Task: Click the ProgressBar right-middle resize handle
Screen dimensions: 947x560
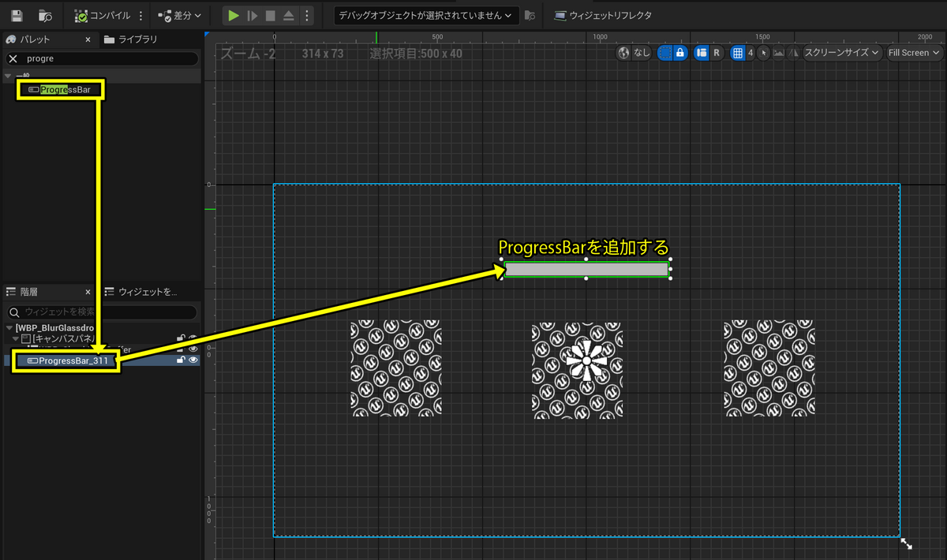Action: pos(670,269)
